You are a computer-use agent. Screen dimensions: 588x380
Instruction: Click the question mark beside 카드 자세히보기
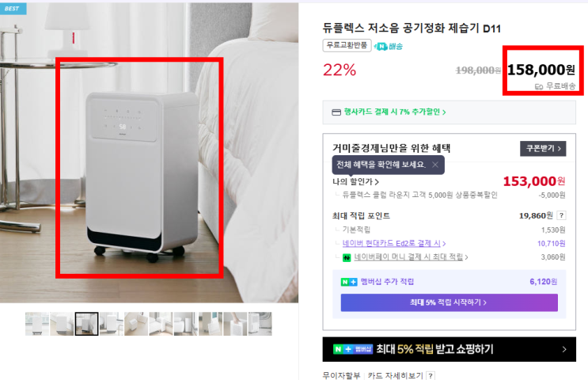pyautogui.click(x=431, y=375)
